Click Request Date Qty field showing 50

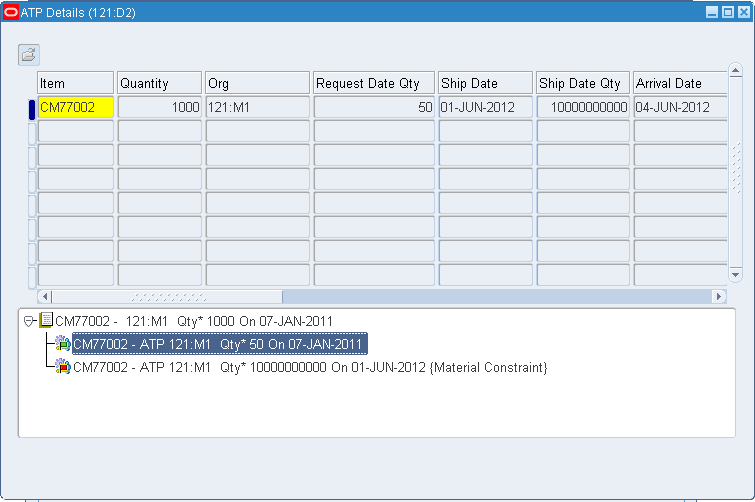pyautogui.click(x=374, y=107)
